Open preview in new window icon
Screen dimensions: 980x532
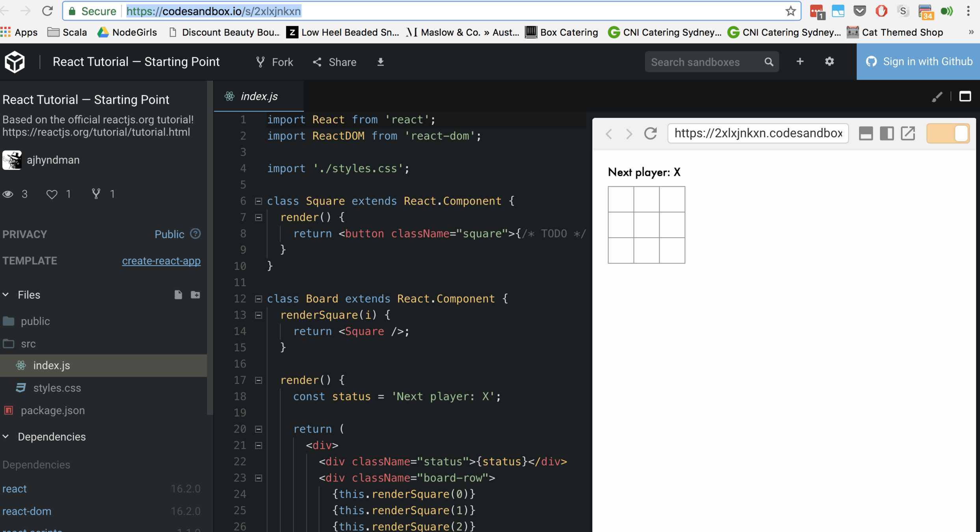tap(908, 133)
